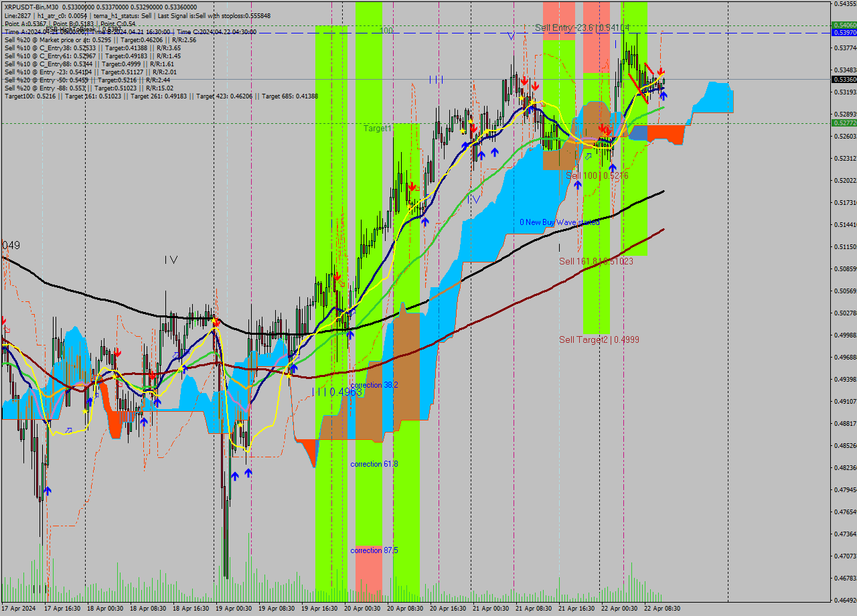Image resolution: width=857 pixels, height=616 pixels.
Task: Click the '21 Apr 08:30' time label
Action: tap(534, 609)
